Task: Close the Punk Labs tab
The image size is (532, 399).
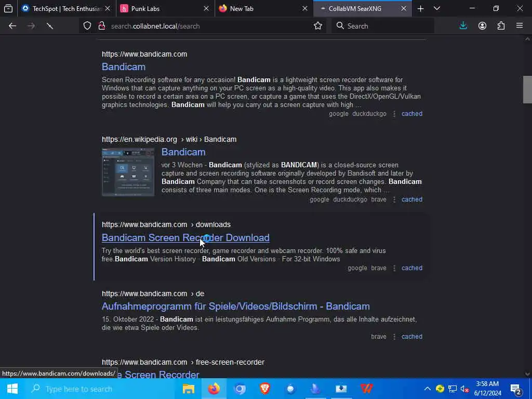Action: click(x=206, y=8)
